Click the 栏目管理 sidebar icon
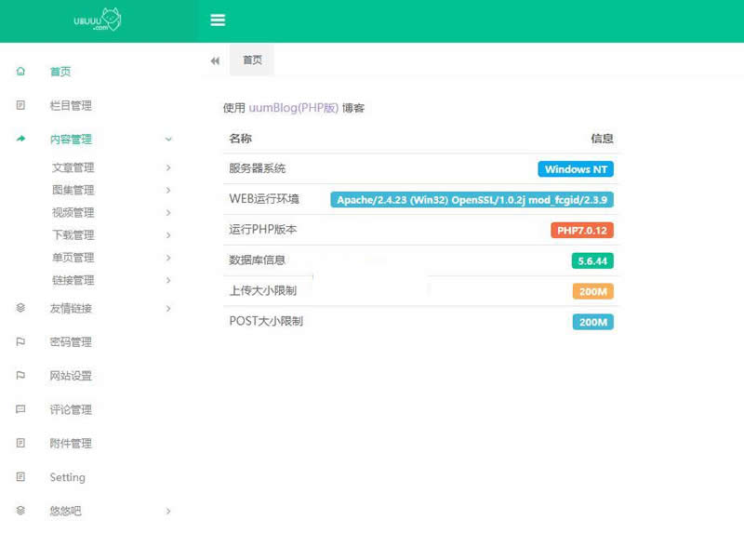744x560 pixels. pyautogui.click(x=20, y=105)
